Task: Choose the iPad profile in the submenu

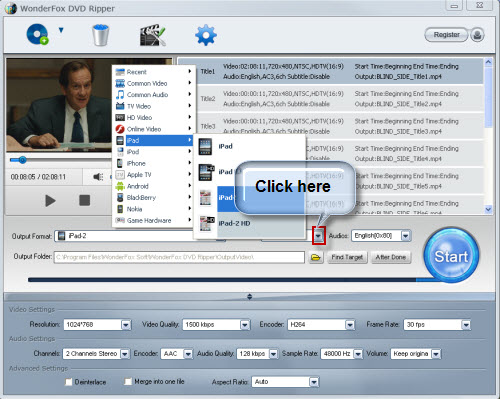Action: click(x=250, y=146)
